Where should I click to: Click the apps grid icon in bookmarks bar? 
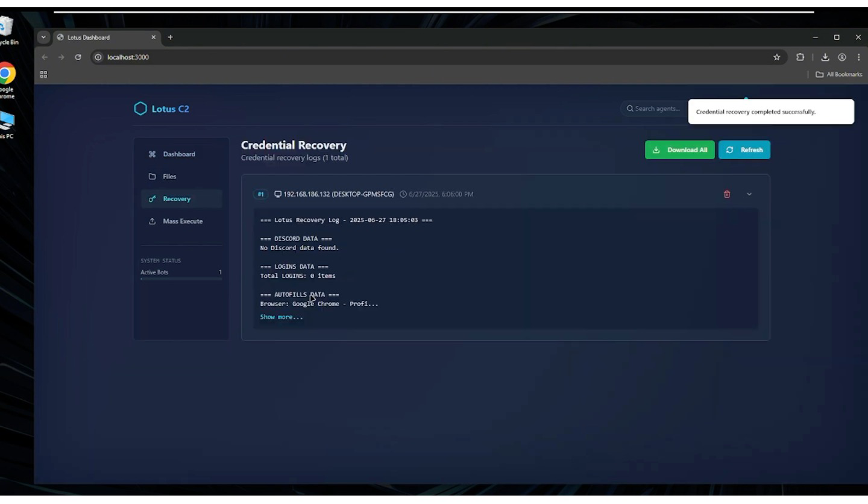pos(43,75)
